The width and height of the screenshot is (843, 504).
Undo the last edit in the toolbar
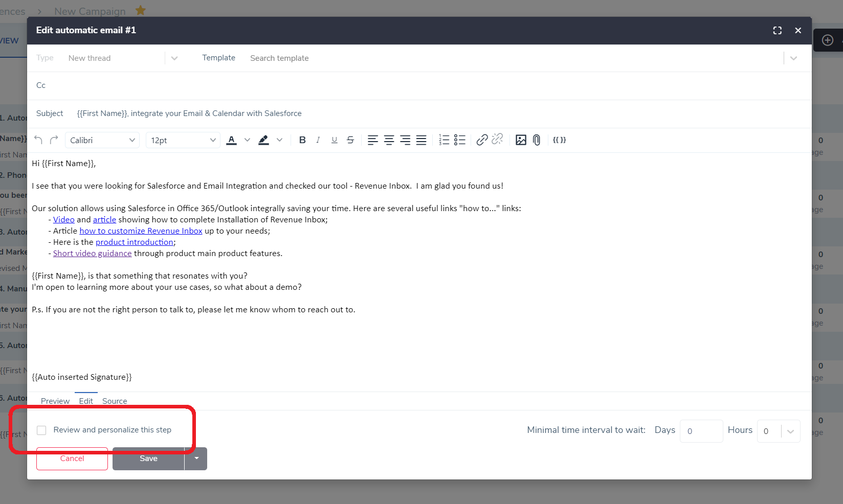coord(38,140)
